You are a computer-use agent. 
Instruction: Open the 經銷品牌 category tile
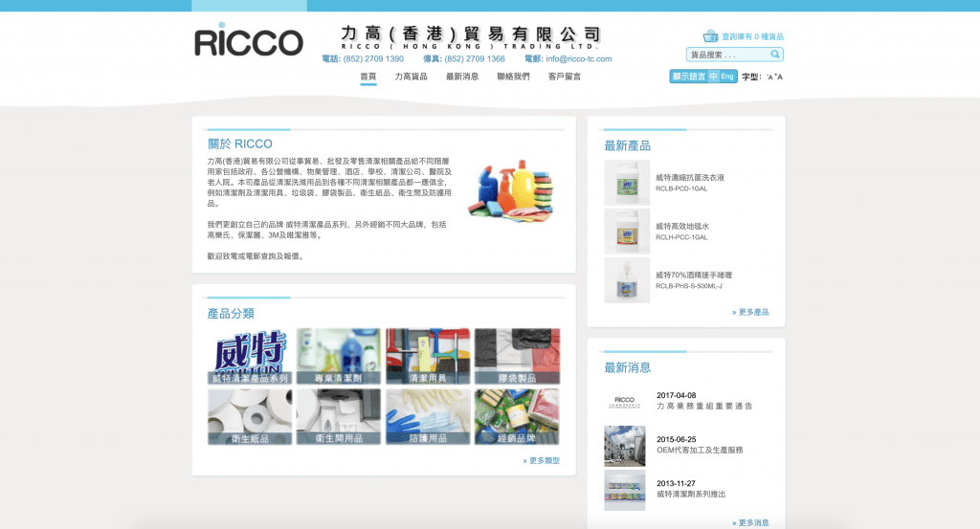click(517, 416)
